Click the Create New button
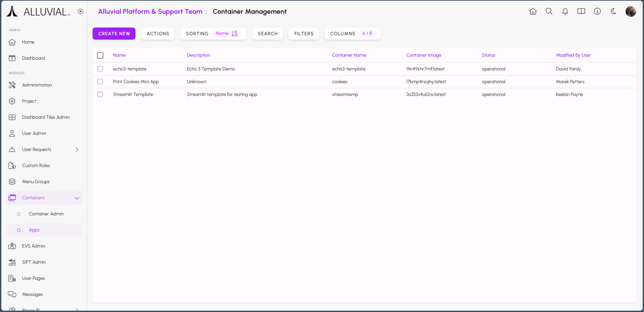This screenshot has width=644, height=312. (x=114, y=34)
